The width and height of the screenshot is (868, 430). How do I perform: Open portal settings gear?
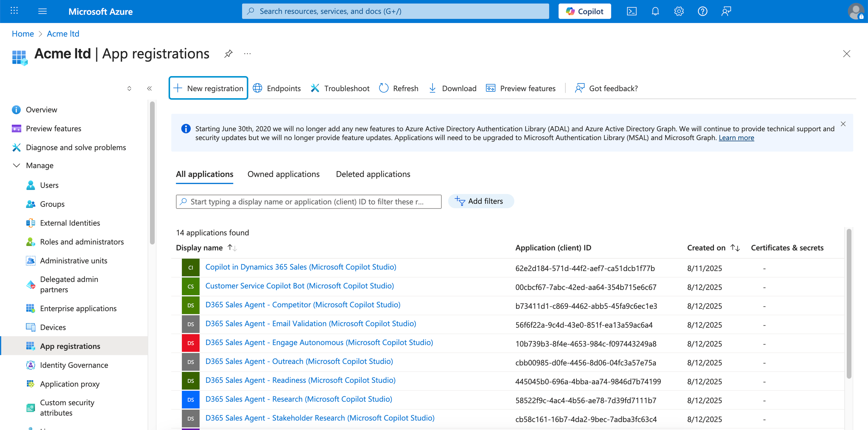tap(679, 11)
